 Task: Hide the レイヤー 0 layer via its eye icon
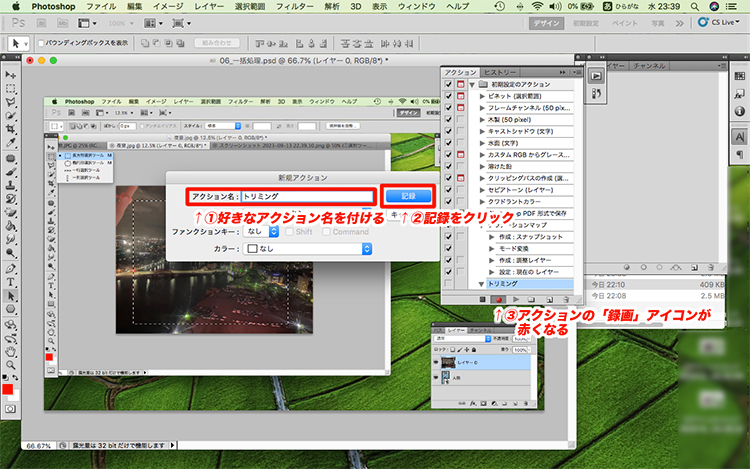pyautogui.click(x=436, y=362)
